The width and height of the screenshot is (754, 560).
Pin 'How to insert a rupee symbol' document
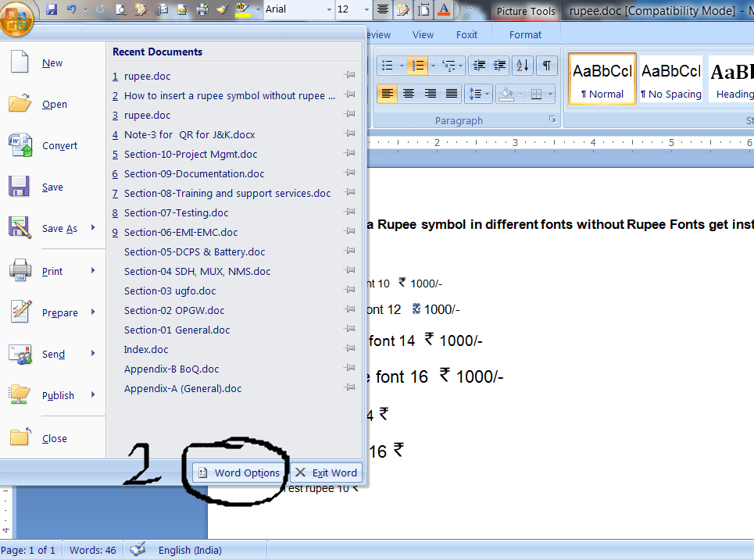(x=350, y=95)
